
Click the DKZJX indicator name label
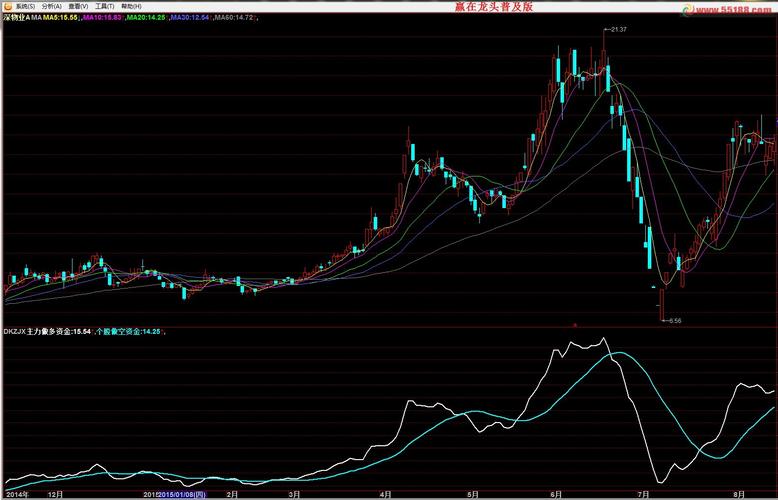click(15, 331)
